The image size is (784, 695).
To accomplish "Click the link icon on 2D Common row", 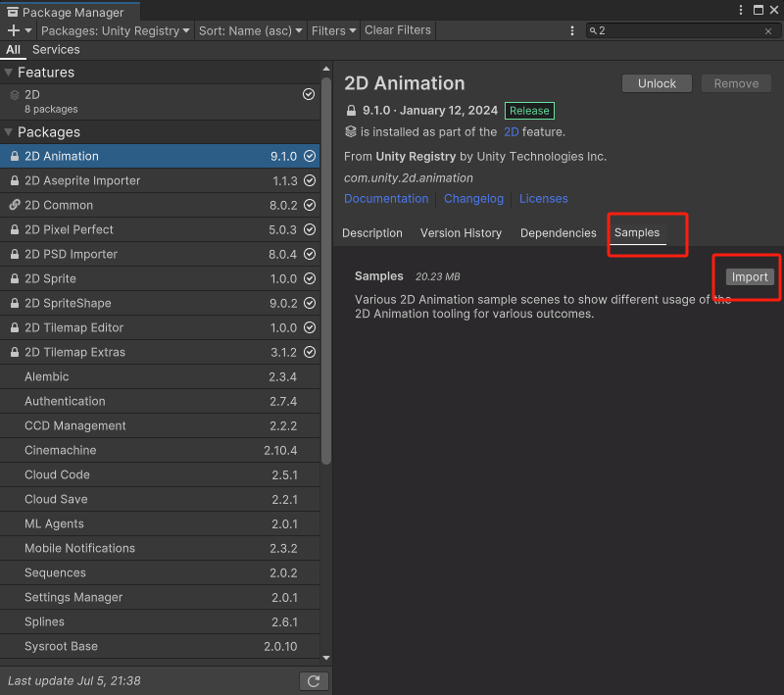I will [x=15, y=205].
